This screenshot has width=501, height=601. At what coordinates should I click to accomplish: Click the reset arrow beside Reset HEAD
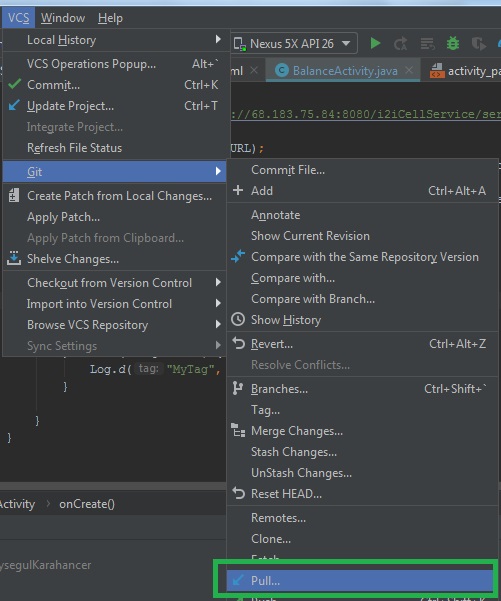coord(238,493)
